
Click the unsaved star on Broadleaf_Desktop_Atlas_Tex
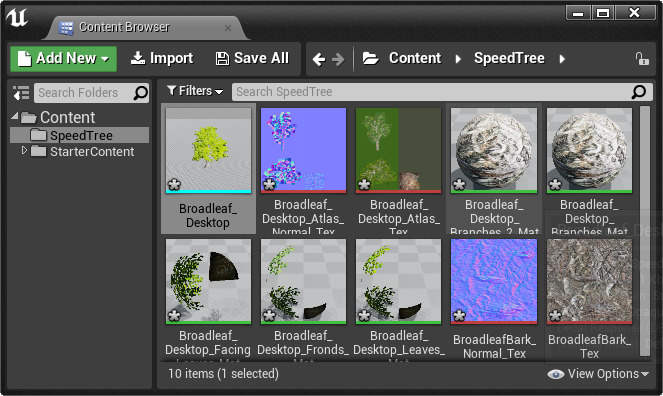[364, 185]
